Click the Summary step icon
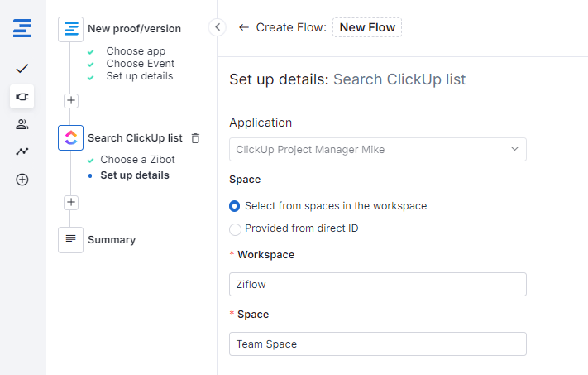The height and width of the screenshot is (375, 588). (x=71, y=239)
